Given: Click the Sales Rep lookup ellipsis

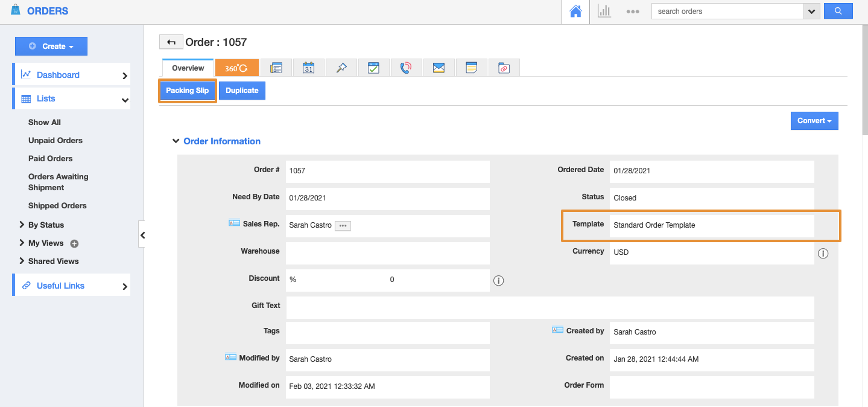Looking at the screenshot, I should 342,225.
